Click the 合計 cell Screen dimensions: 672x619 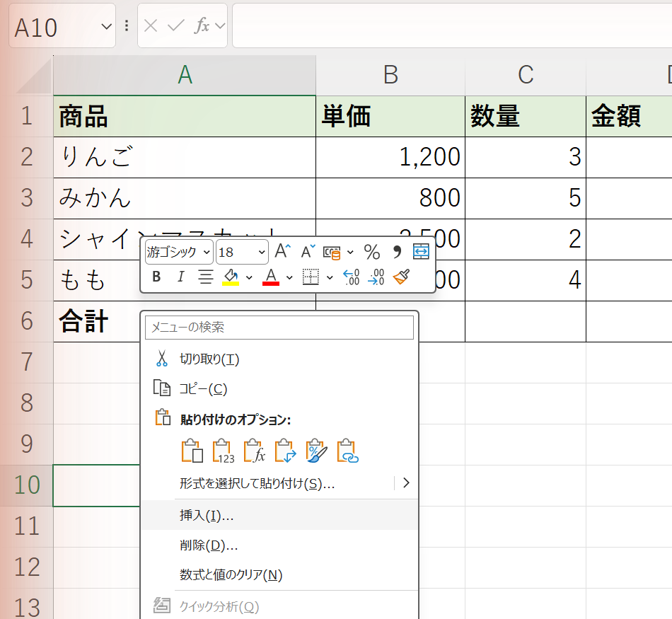[97, 321]
